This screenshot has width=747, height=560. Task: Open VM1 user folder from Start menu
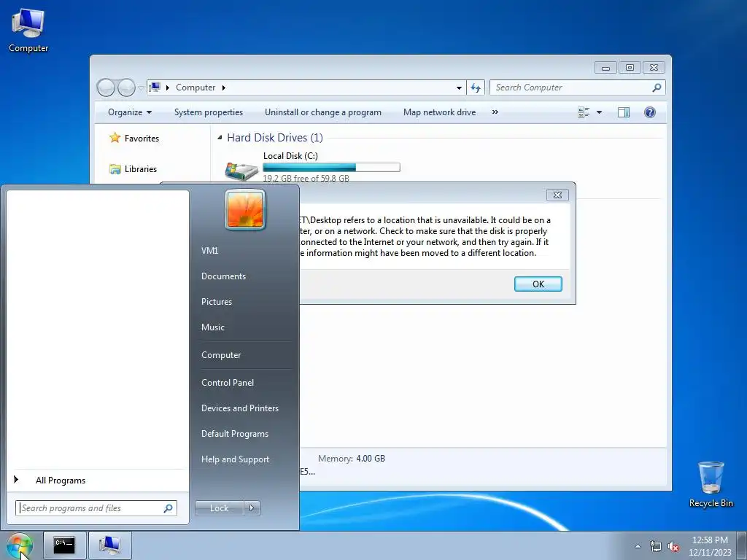click(x=209, y=251)
